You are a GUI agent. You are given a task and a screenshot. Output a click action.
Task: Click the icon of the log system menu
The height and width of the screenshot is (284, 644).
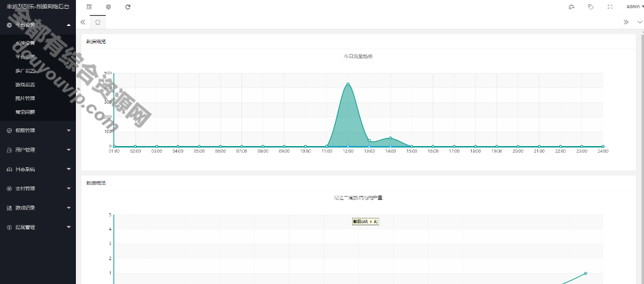[x=10, y=169]
